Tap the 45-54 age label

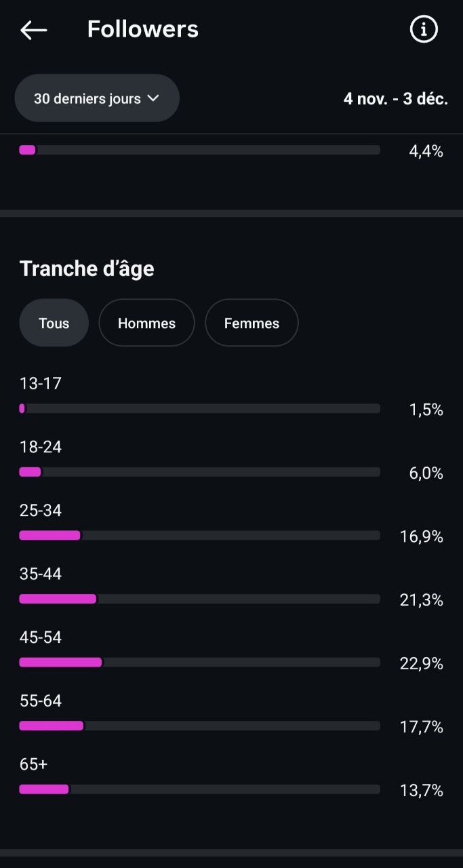pos(41,637)
